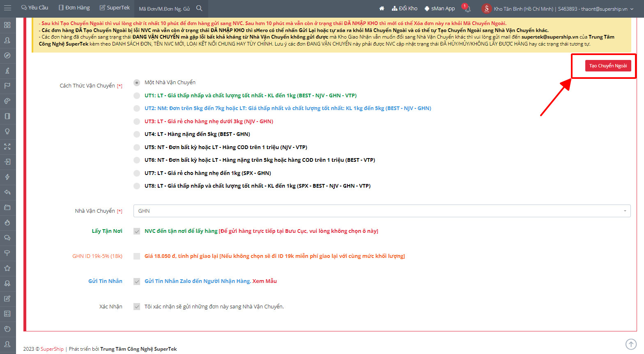The width and height of the screenshot is (644, 354).
Task: Open the chat bubbles icon in the sidebar
Action: click(x=7, y=238)
